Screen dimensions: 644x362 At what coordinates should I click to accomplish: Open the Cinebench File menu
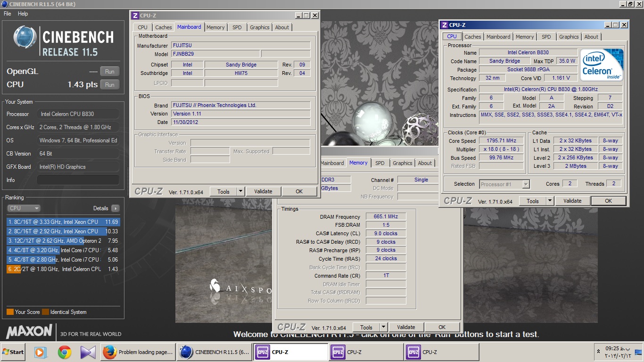point(8,14)
